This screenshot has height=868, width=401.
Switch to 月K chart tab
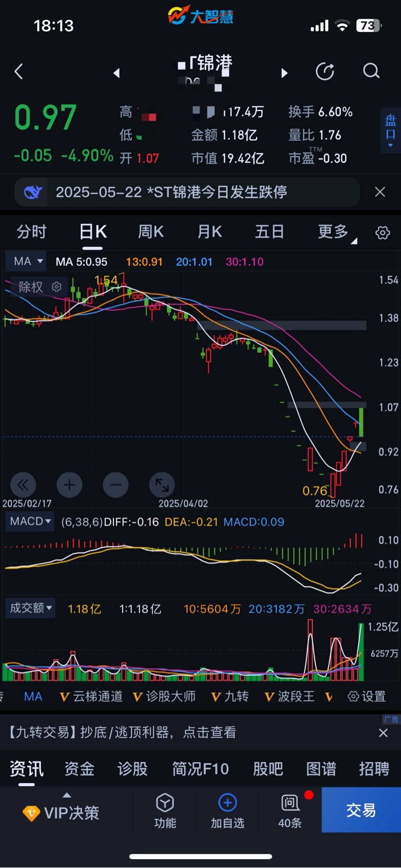click(210, 232)
